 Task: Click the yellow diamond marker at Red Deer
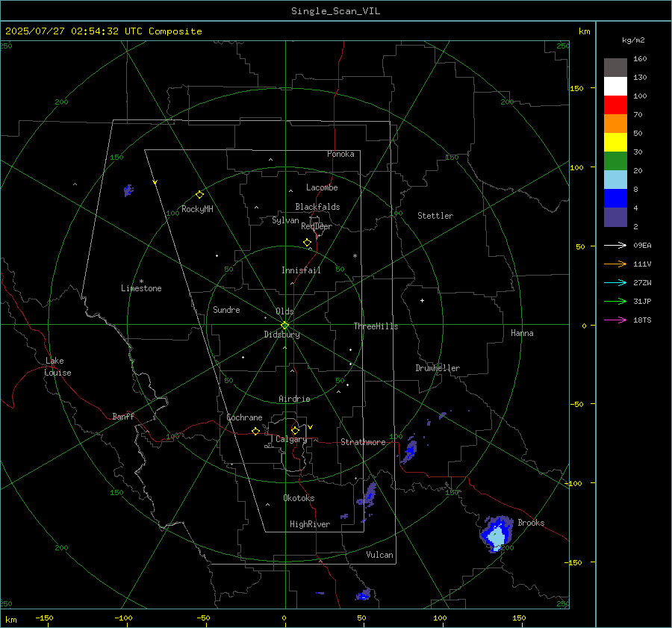pos(308,243)
